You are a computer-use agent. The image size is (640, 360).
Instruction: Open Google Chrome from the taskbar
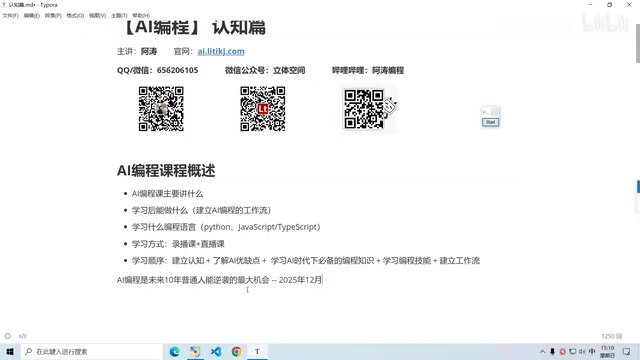(236, 351)
